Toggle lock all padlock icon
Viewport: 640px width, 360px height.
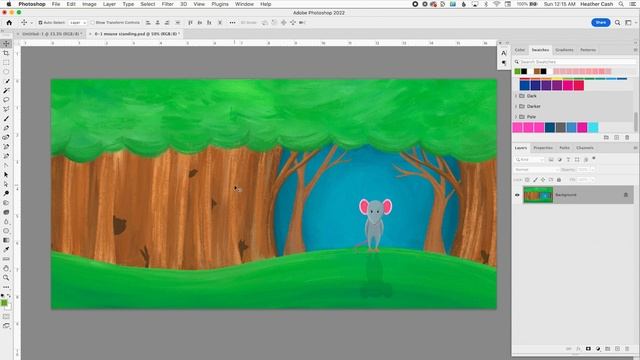pos(559,180)
